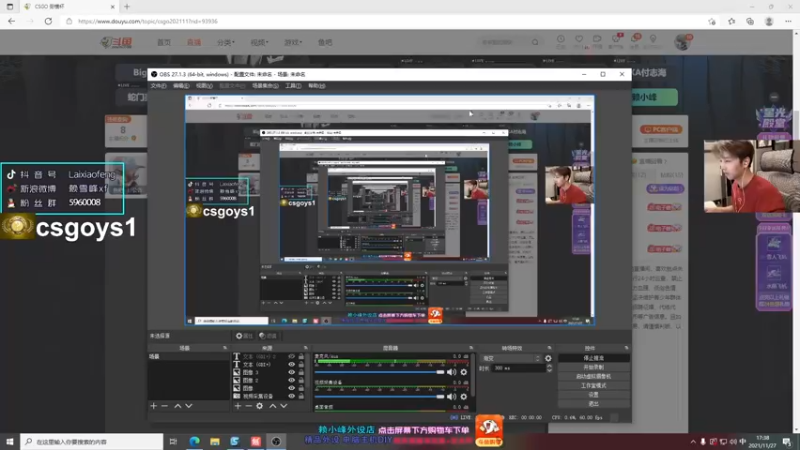Toggle visibility of first text source
Image resolution: width=800 pixels, height=450 pixels.
[291, 357]
